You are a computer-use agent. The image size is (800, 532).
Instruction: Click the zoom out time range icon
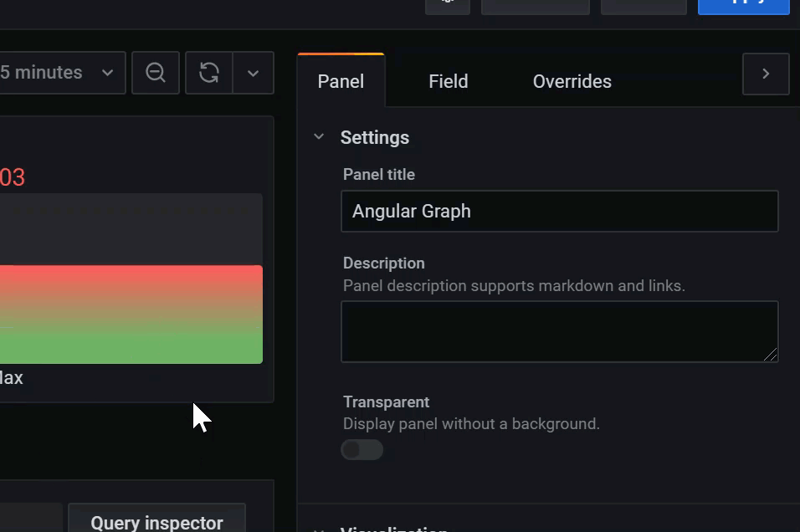pyautogui.click(x=156, y=73)
